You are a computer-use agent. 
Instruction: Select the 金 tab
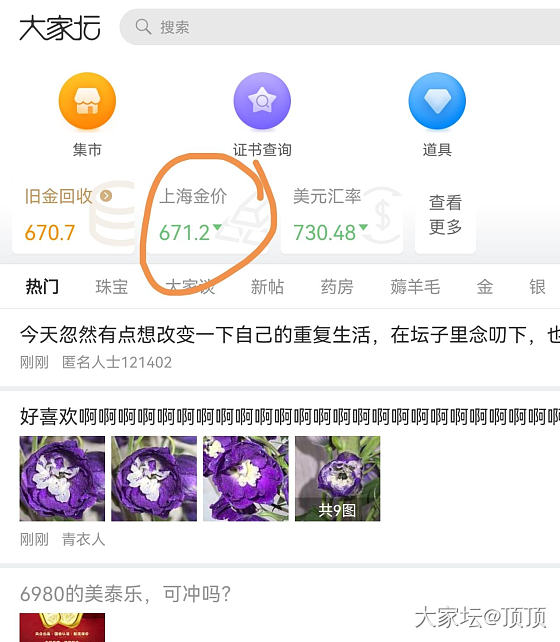485,287
